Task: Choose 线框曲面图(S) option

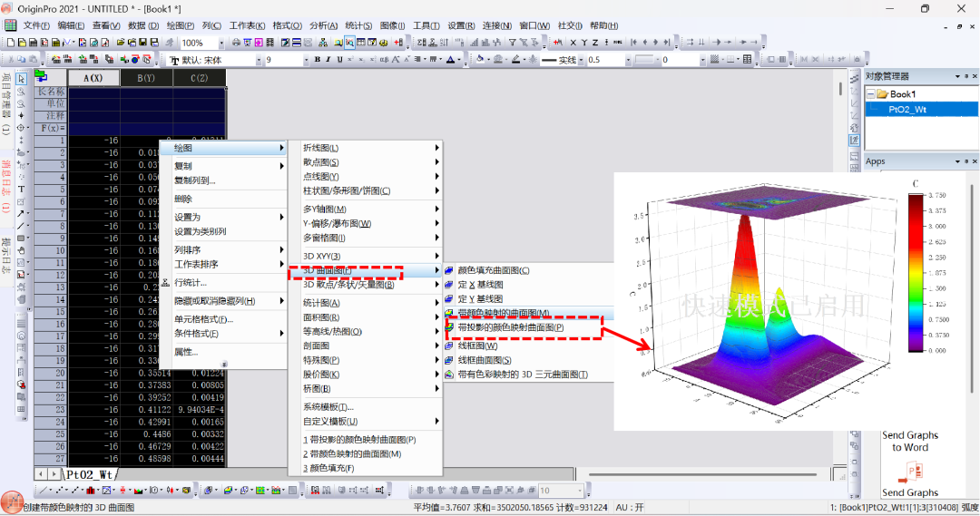Action: [x=485, y=360]
